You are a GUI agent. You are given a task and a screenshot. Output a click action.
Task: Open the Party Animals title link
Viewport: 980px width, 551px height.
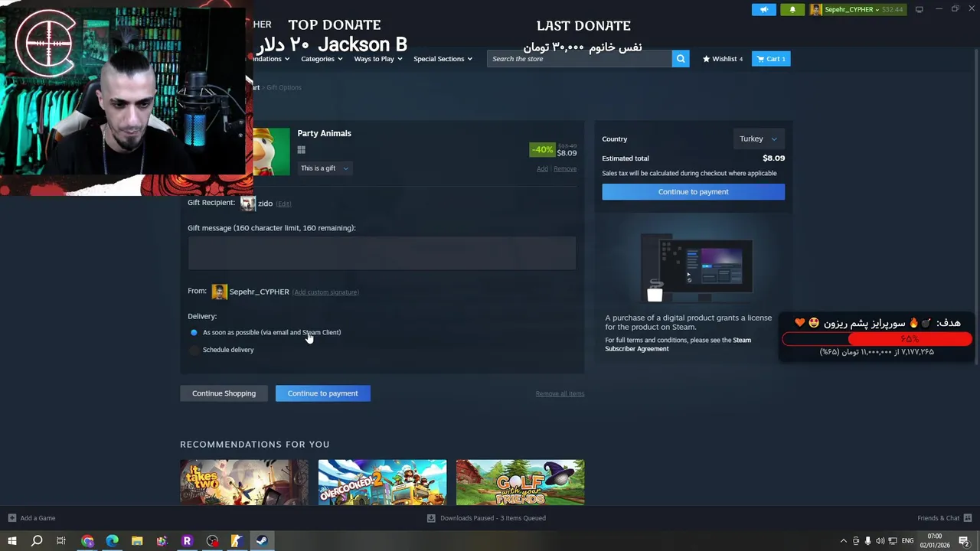tap(324, 133)
